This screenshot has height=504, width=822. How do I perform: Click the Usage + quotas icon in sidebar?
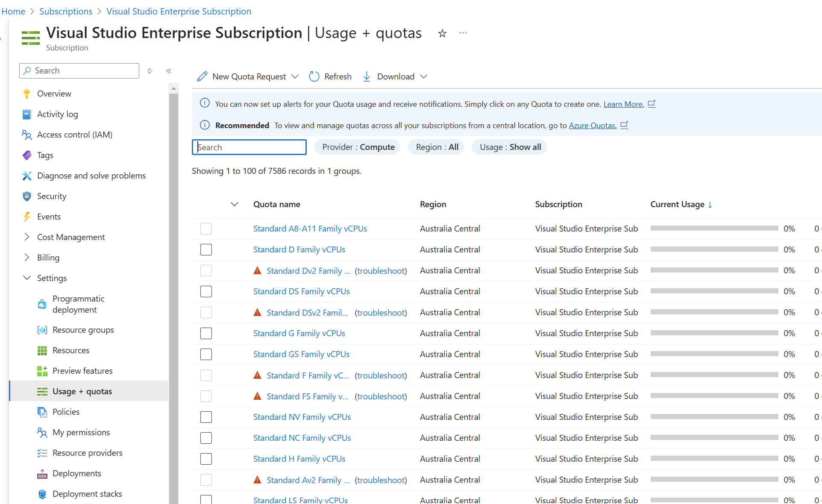[x=42, y=391]
